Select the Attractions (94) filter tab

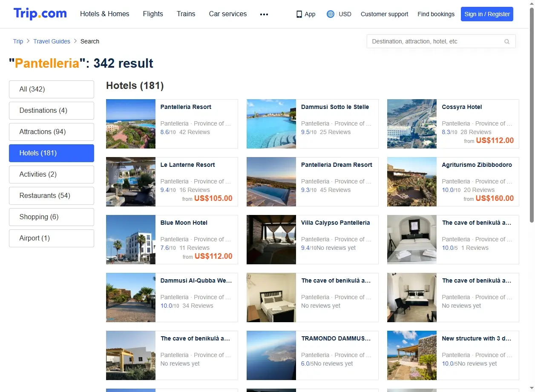(x=52, y=132)
